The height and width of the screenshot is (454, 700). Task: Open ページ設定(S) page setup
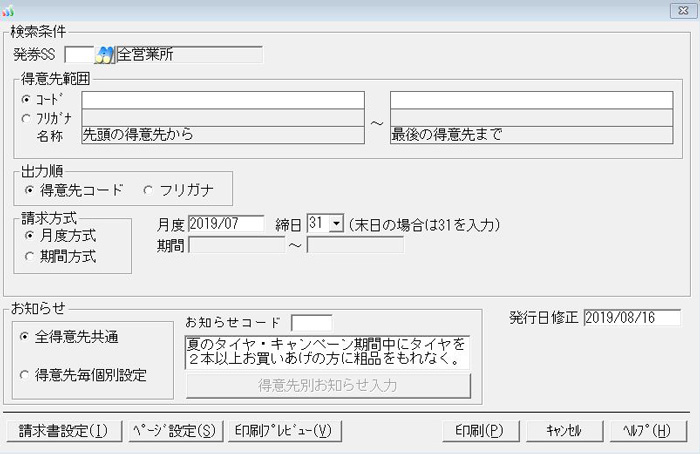(x=173, y=431)
